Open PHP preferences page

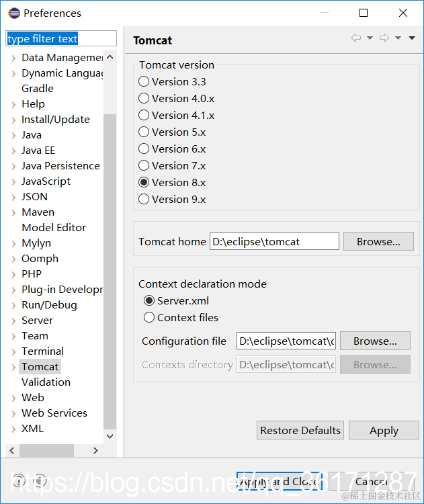[x=32, y=274]
